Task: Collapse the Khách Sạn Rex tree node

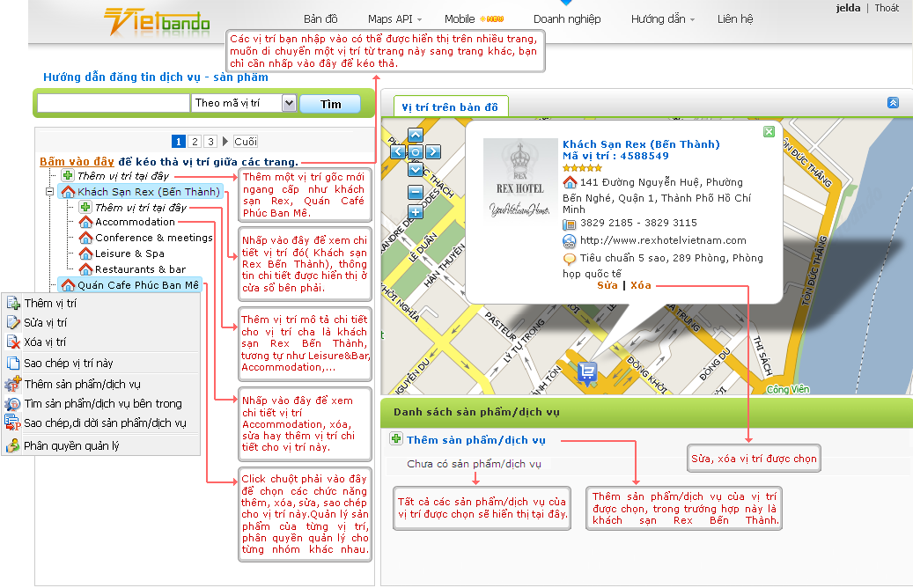Action: (50, 191)
